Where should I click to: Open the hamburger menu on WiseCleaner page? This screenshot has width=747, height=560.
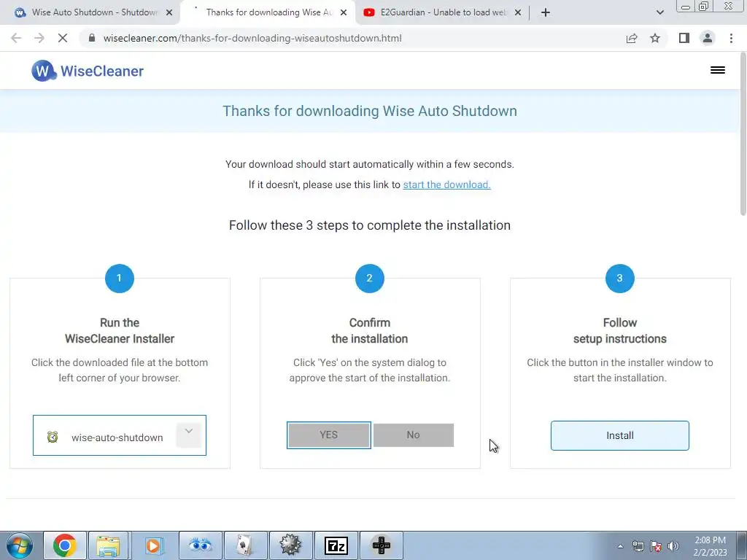[x=718, y=71]
